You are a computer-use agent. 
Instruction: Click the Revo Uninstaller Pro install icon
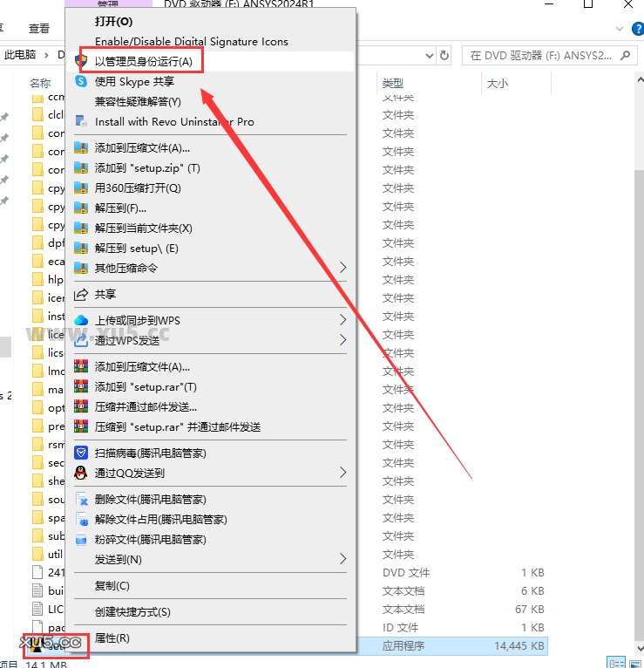81,121
